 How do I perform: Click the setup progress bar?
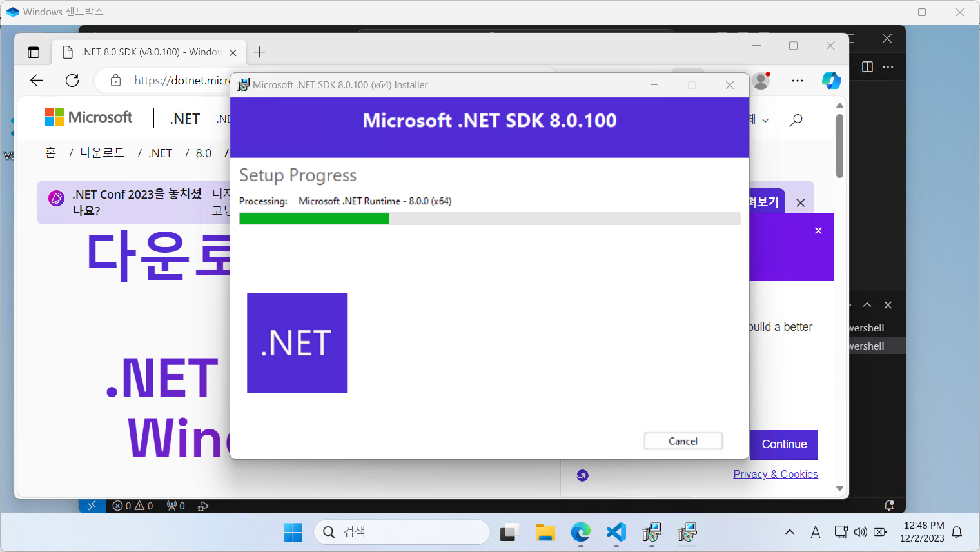pos(489,219)
